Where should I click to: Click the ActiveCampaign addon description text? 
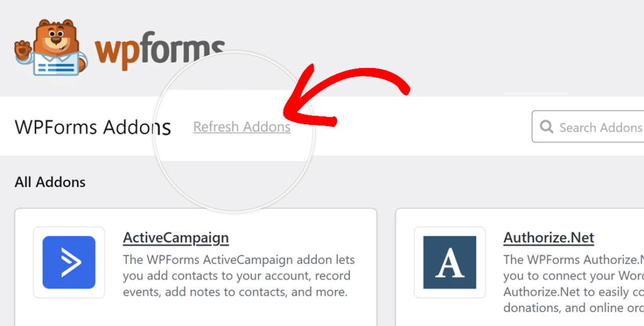[238, 276]
